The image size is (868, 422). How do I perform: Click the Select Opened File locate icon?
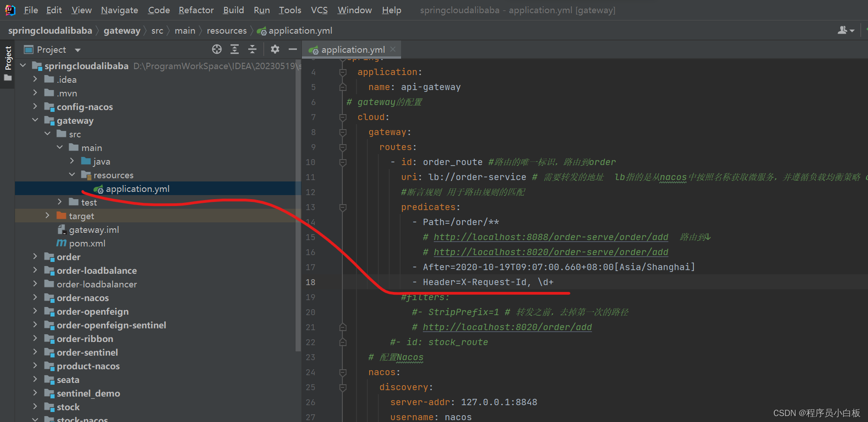coord(217,49)
